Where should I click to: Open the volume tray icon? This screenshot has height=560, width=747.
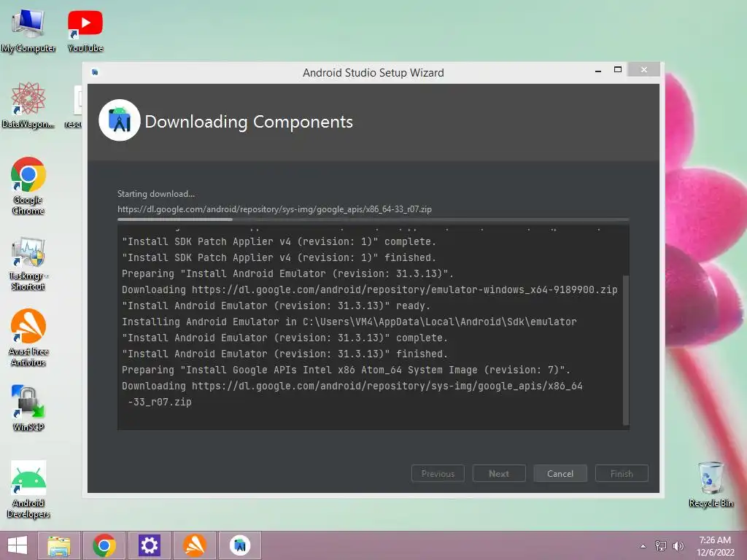(x=678, y=545)
